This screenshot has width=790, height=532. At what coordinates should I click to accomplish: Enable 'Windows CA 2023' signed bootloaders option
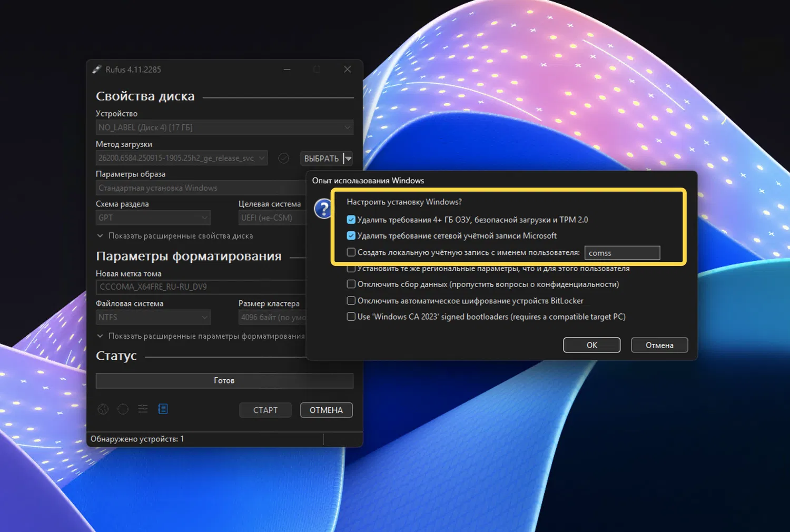pos(351,317)
